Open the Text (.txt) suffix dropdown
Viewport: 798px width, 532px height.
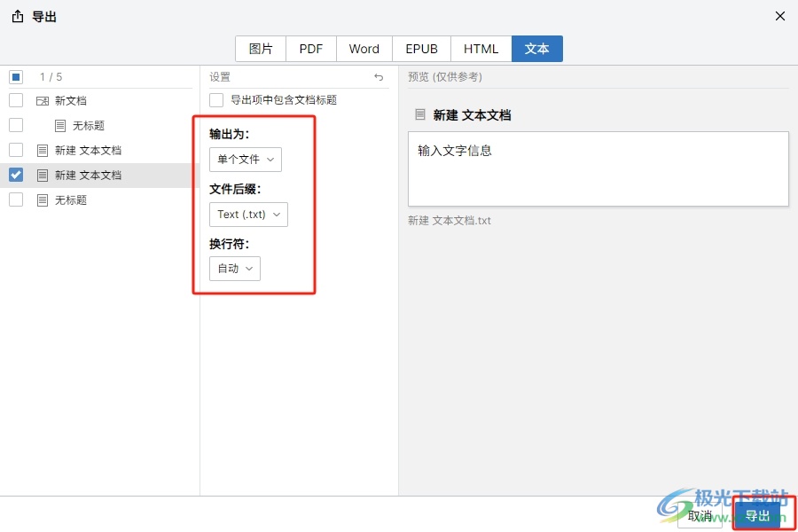[248, 215]
